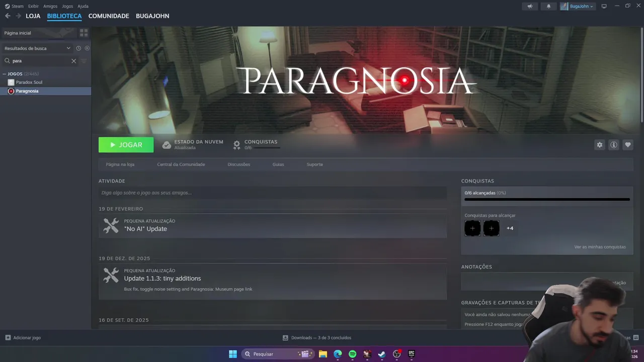Open the Guias tab

tap(278, 164)
